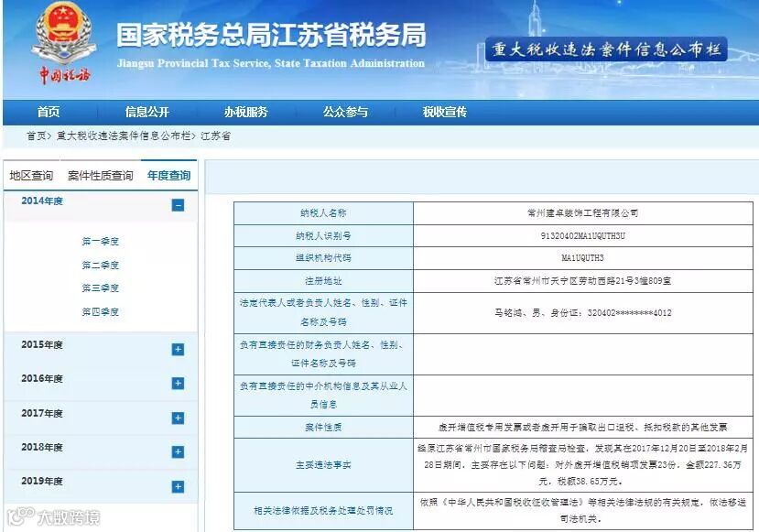Expand the 2018年度 section
This screenshot has width=759, height=532.
pyautogui.click(x=178, y=452)
